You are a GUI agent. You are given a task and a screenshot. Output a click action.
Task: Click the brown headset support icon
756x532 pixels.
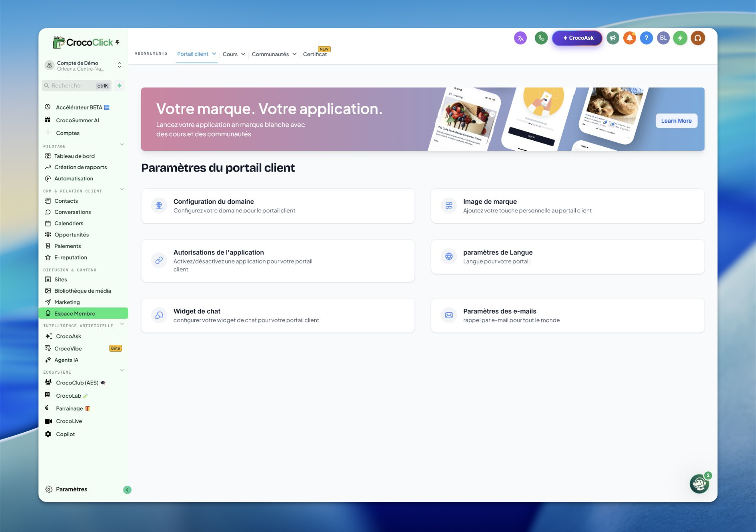click(698, 38)
